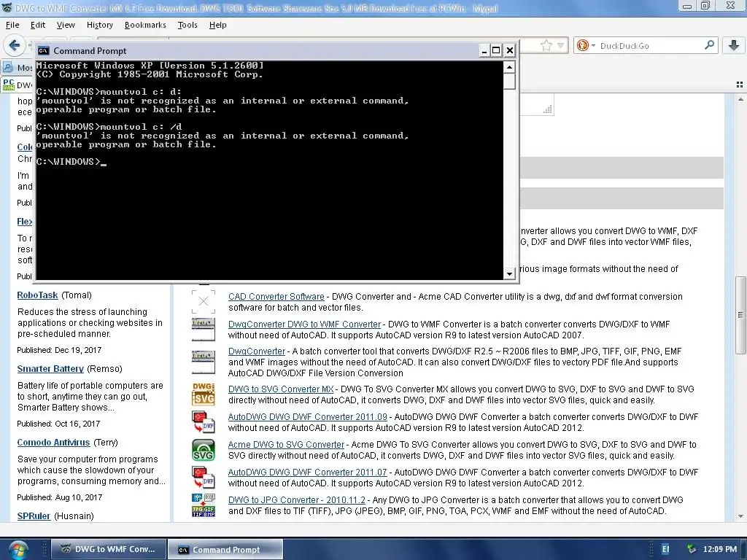Viewport: 747px width, 560px height.
Task: Click the author name '(Remso)'
Action: 105,369
